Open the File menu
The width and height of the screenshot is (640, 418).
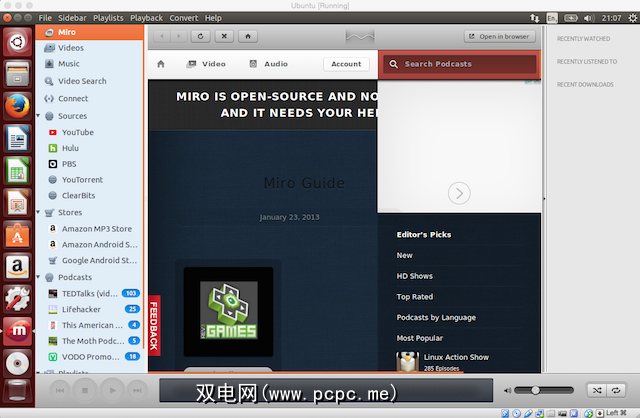click(45, 18)
